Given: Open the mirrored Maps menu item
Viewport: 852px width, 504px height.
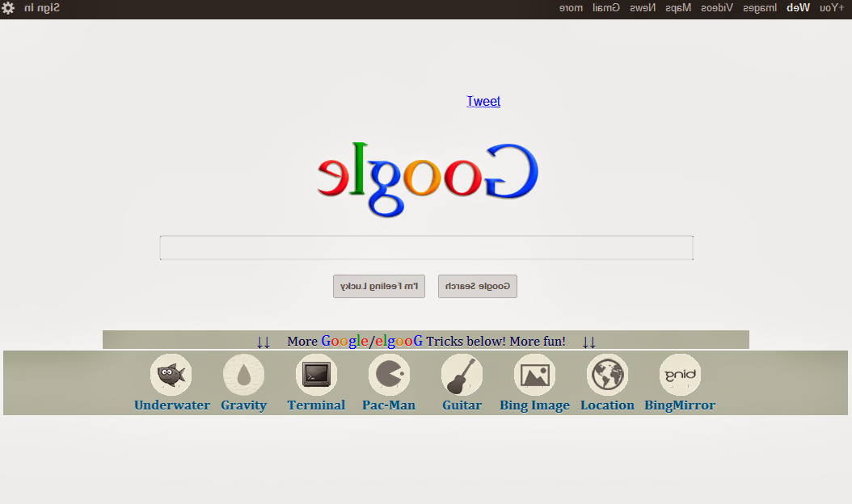Looking at the screenshot, I should (678, 8).
